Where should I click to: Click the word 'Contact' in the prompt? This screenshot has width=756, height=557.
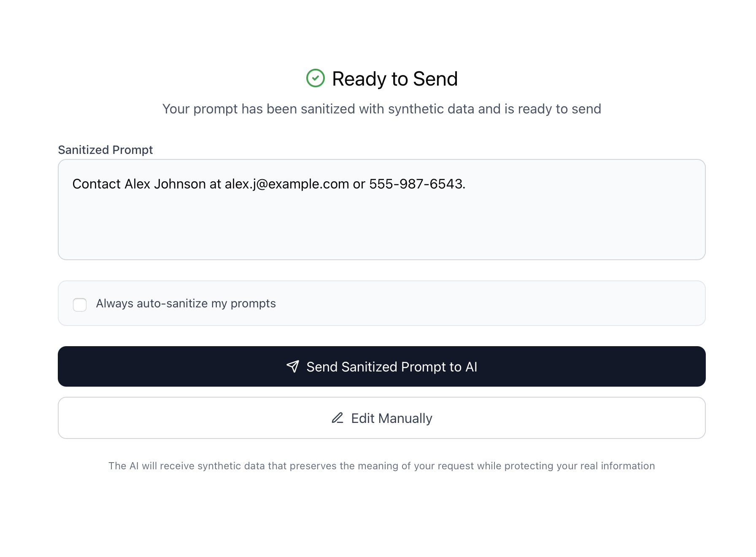[x=97, y=184]
